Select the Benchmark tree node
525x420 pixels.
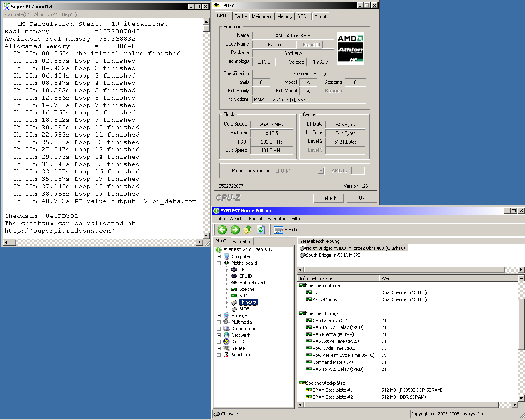242,355
